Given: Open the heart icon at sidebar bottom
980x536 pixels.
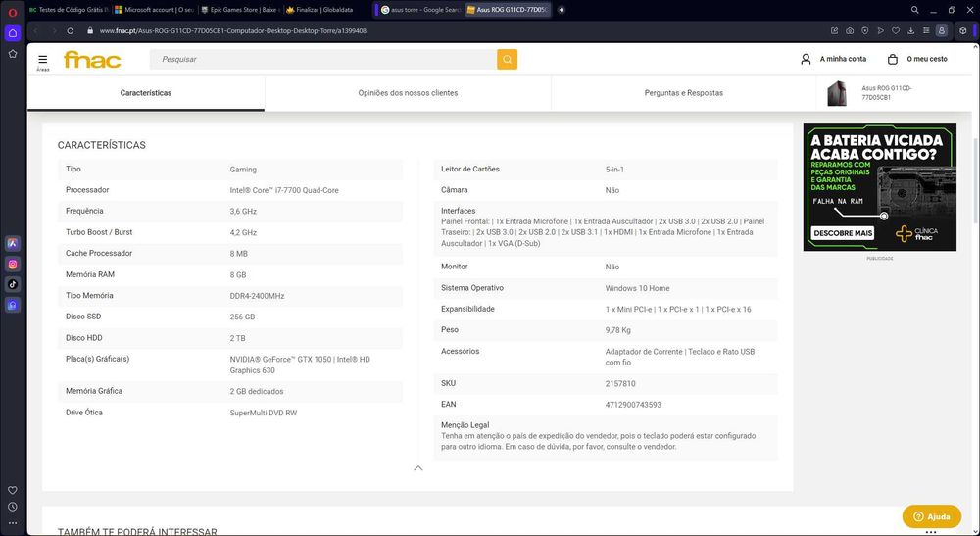Looking at the screenshot, I should coord(13,490).
